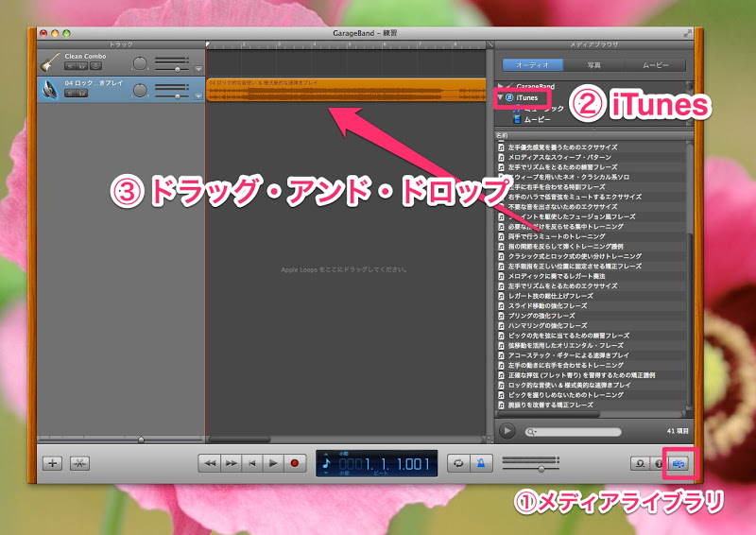Select レガート技の総仕上げフレーズ
Screen dimensions: 756x535
[550, 296]
